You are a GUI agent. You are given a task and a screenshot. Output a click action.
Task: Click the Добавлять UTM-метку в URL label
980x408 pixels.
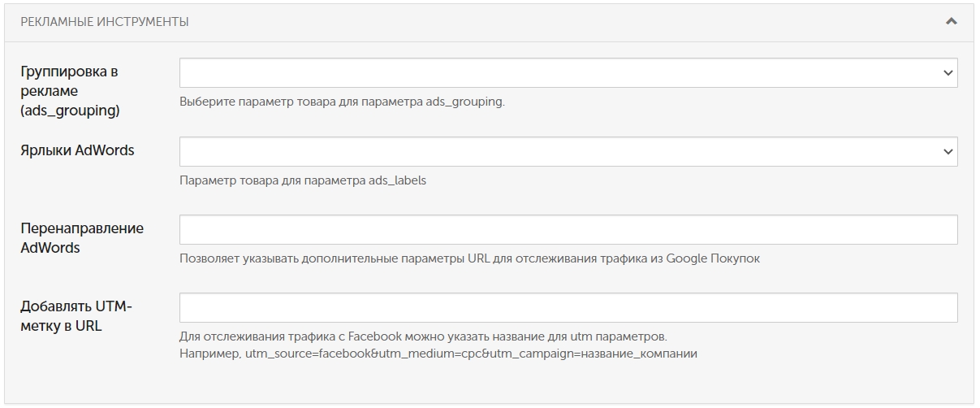(76, 316)
